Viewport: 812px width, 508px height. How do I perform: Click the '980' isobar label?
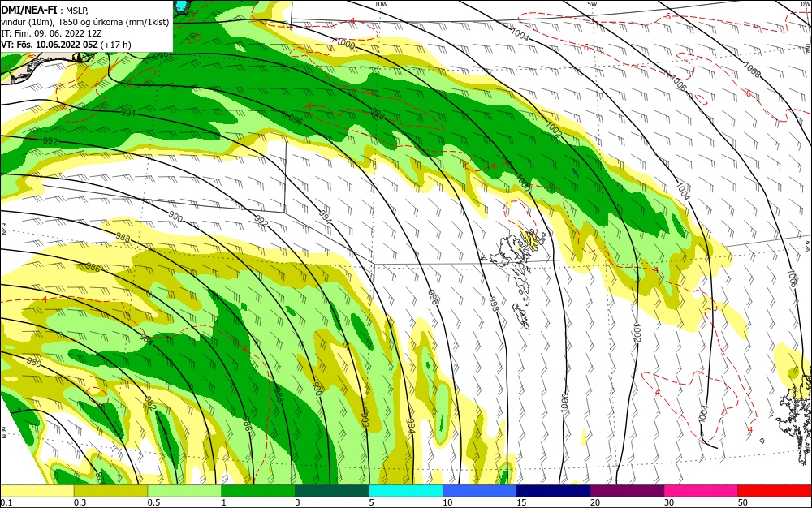33,363
